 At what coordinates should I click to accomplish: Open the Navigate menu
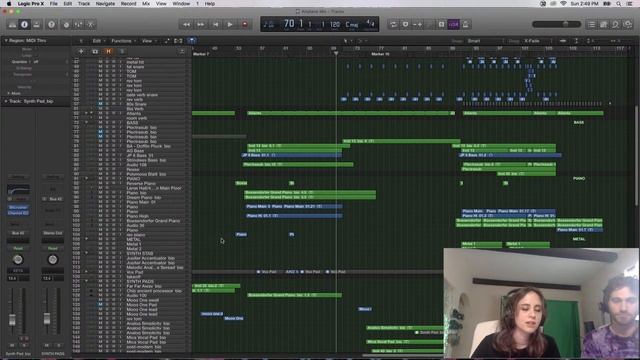click(105, 4)
